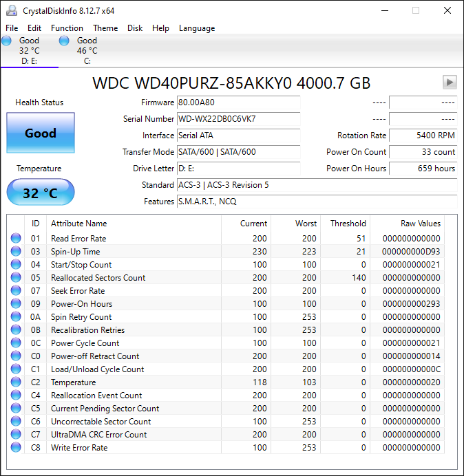Click the UltraDMA CRC Error Count orb
The image size is (464, 476).
tap(16, 434)
